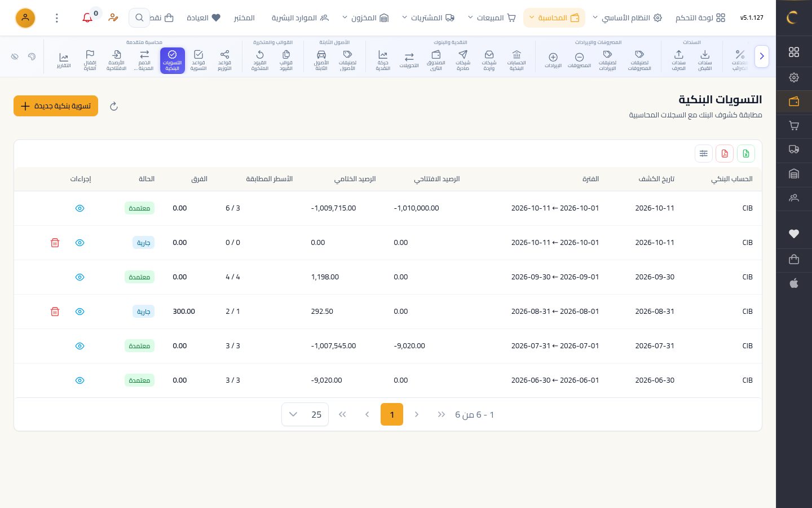Open سندات القبض in the ribbon
The image size is (812, 508).
[705, 60]
